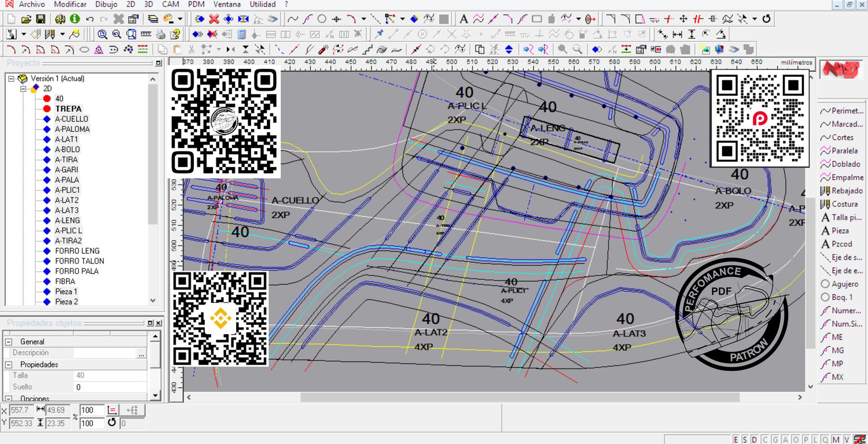Click the Suelto value field

[111, 387]
